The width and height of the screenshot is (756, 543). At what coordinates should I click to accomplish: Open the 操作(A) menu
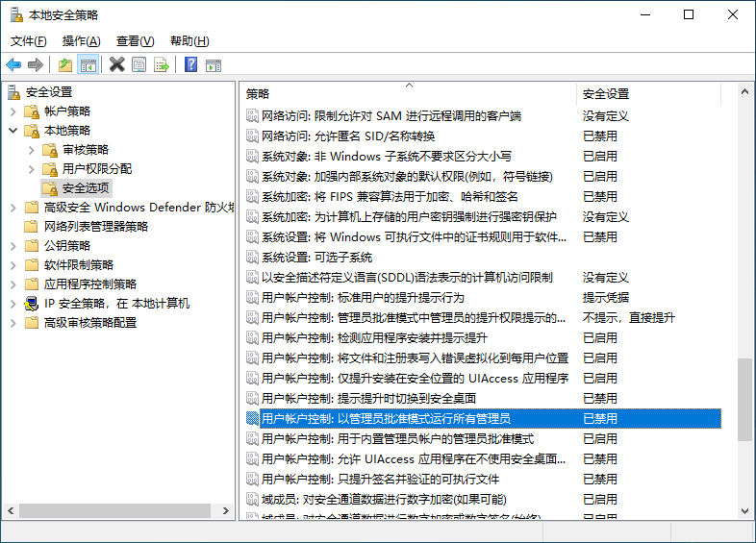tap(82, 41)
